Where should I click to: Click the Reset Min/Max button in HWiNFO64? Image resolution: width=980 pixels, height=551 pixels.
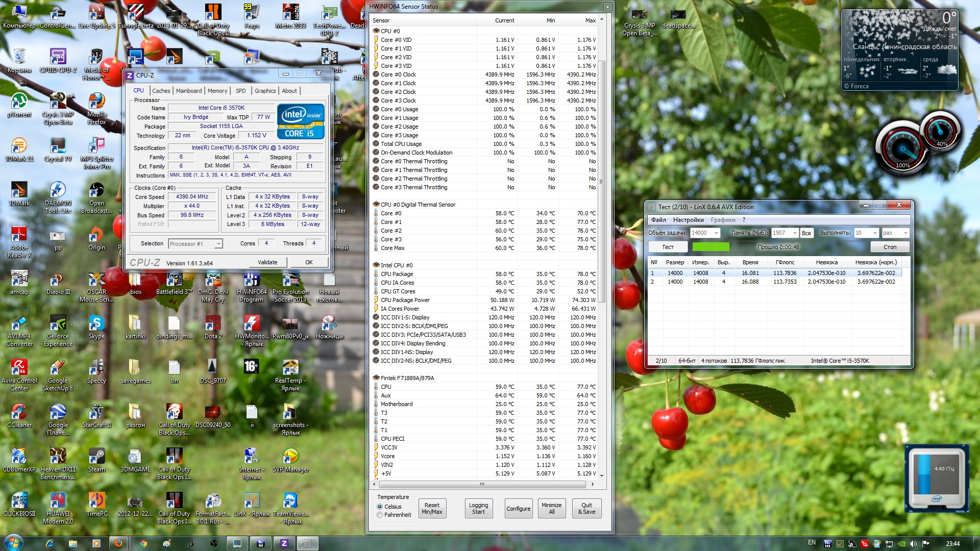click(432, 508)
